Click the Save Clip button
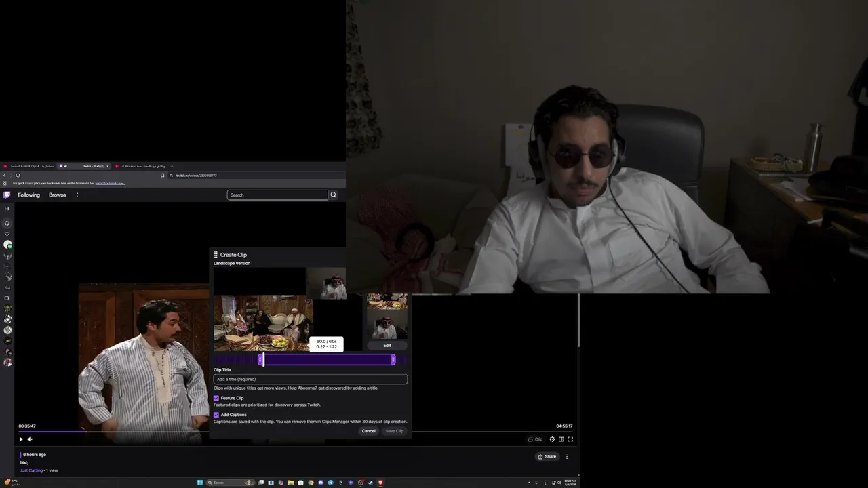This screenshot has height=488, width=868. (394, 431)
